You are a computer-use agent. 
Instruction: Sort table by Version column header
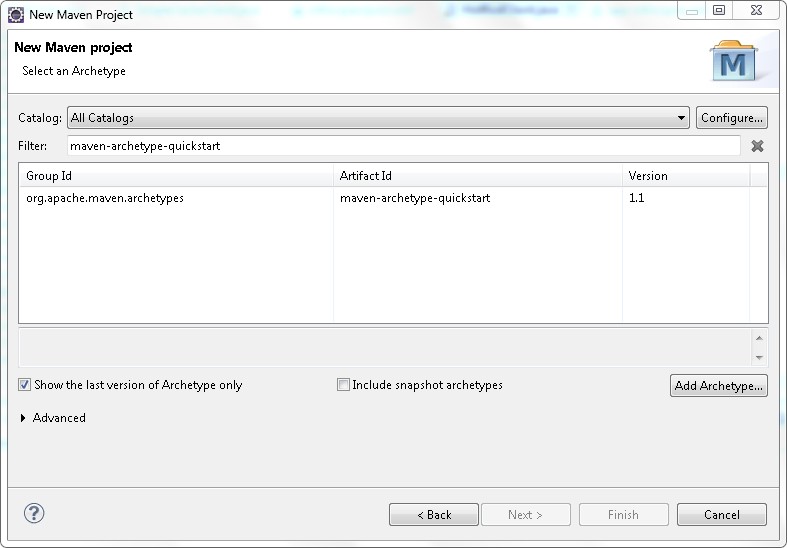(684, 176)
